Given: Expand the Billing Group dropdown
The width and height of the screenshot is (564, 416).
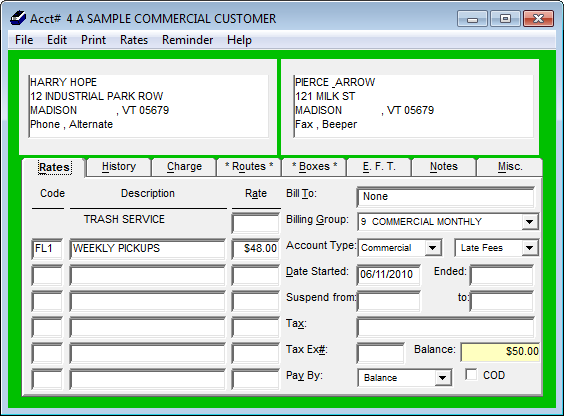Looking at the screenshot, I should 529,221.
